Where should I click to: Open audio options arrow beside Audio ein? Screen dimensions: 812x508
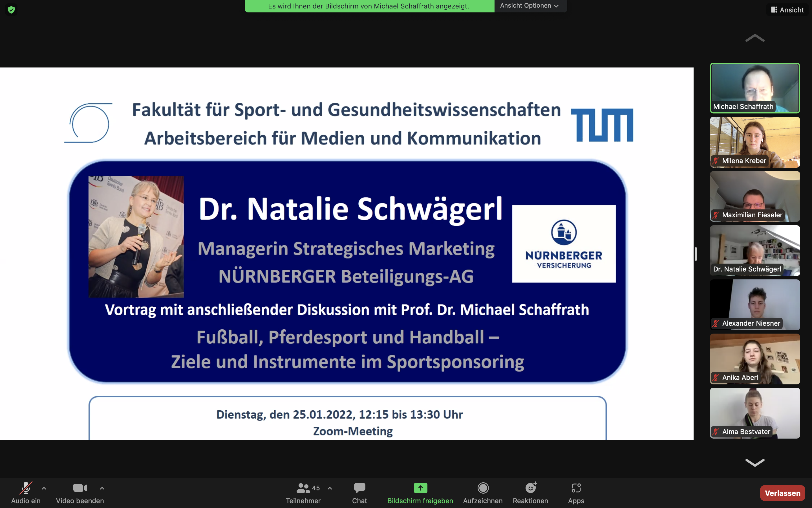(x=44, y=488)
